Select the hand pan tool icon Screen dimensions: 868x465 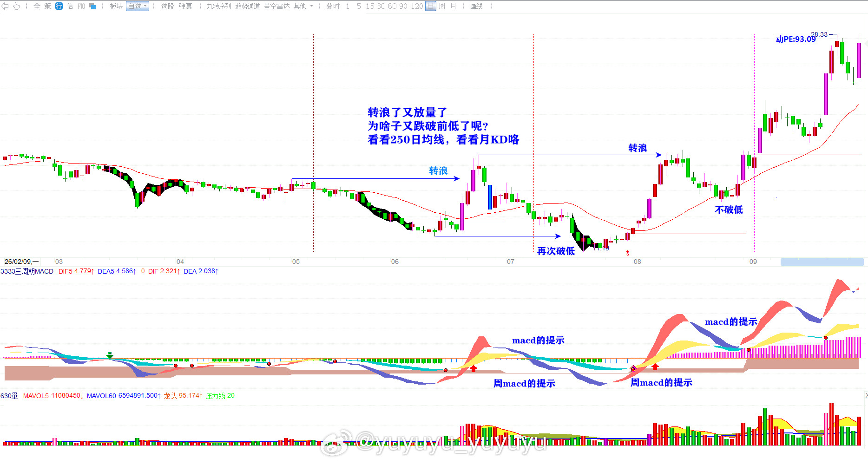pos(16,6)
